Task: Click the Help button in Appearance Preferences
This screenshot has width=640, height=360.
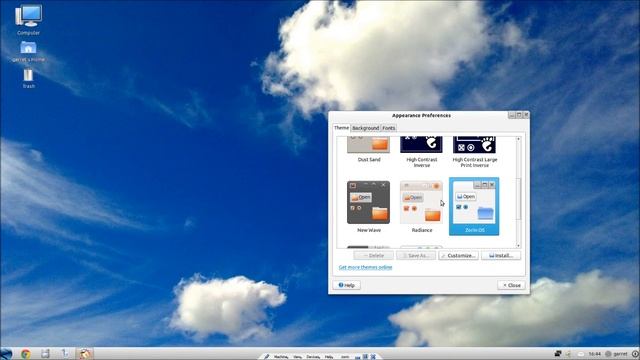Action: pos(347,285)
